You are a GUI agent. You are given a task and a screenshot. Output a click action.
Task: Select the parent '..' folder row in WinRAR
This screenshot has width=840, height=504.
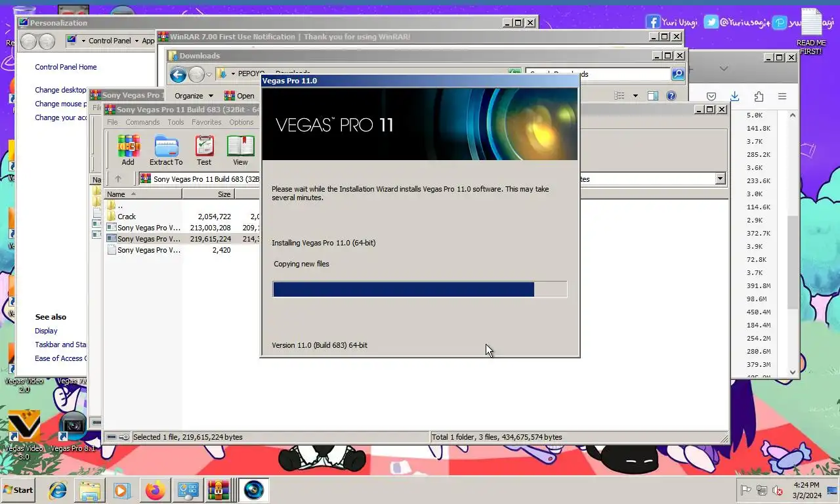(x=119, y=205)
